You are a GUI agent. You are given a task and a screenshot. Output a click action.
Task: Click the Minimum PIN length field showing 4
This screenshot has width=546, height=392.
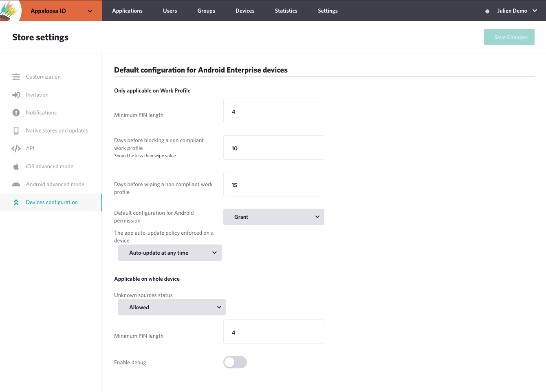pyautogui.click(x=274, y=111)
